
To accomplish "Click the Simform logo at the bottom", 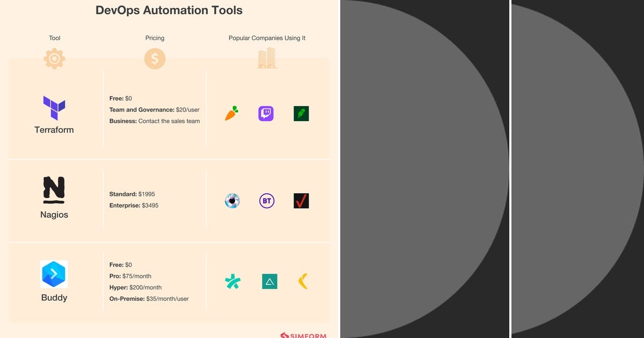I will (303, 335).
